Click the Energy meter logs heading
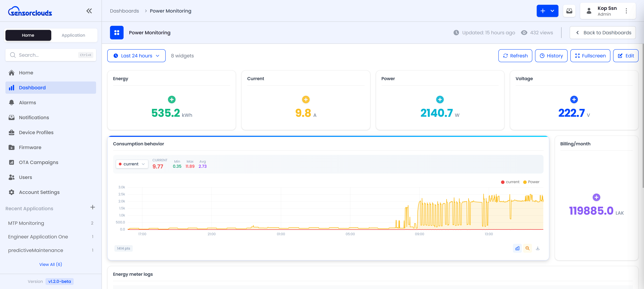The height and width of the screenshot is (289, 644). (133, 274)
